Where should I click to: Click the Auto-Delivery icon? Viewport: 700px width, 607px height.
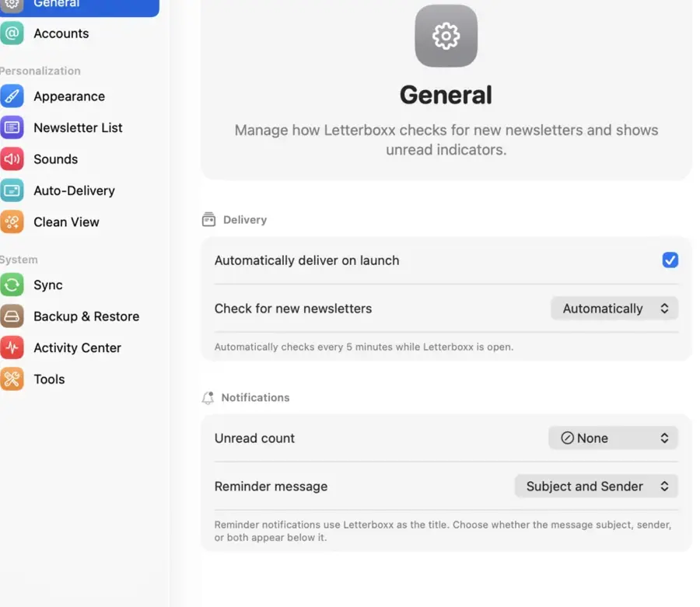click(x=12, y=190)
